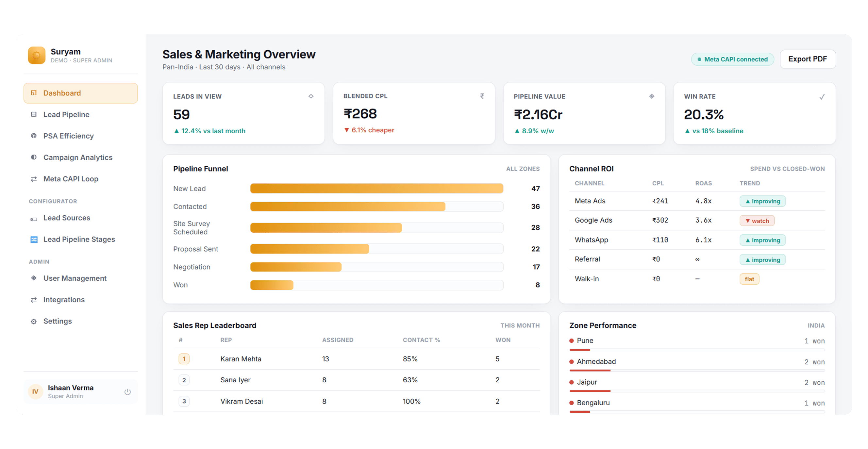The height and width of the screenshot is (449, 868).
Task: Click the ₹2.16Cr pipeline value
Action: click(538, 115)
